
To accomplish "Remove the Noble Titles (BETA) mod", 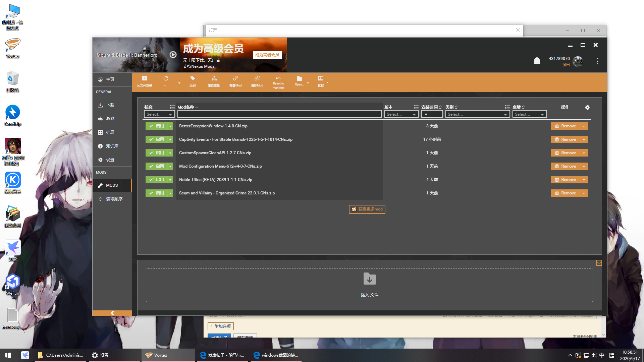I will (x=565, y=180).
